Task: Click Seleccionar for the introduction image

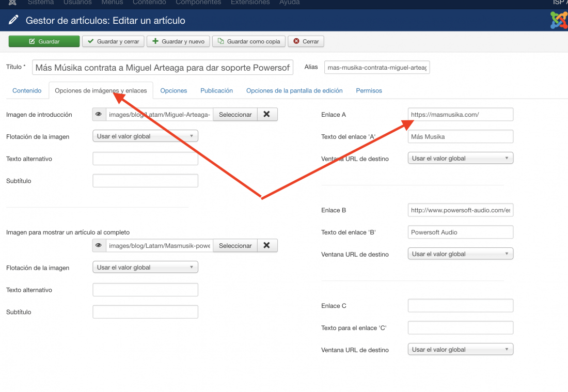Action: (235, 114)
